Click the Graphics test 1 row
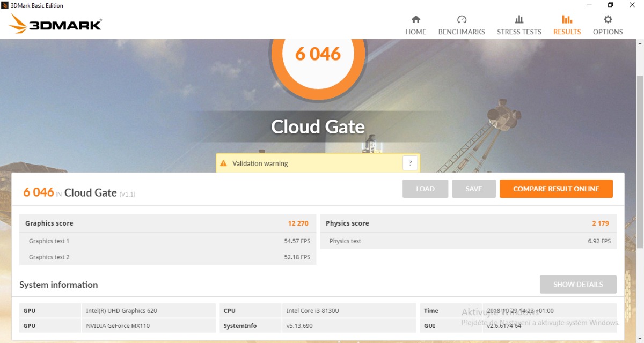This screenshot has width=644, height=343. click(167, 241)
